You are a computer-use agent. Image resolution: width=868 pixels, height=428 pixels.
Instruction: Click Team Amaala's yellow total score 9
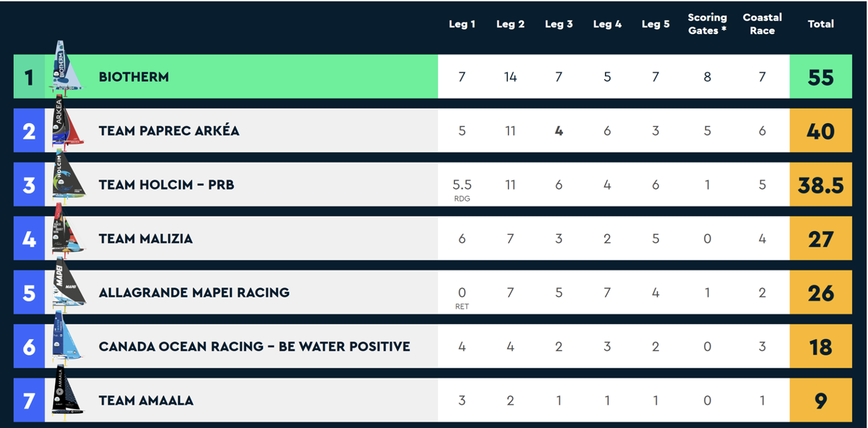coord(821,401)
